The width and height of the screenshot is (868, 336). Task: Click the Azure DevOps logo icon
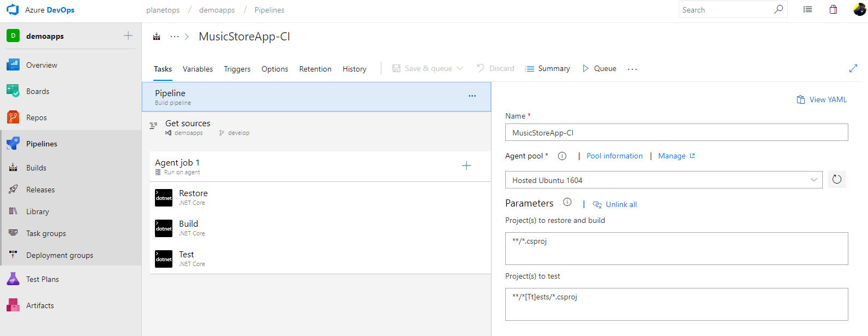coord(13,10)
